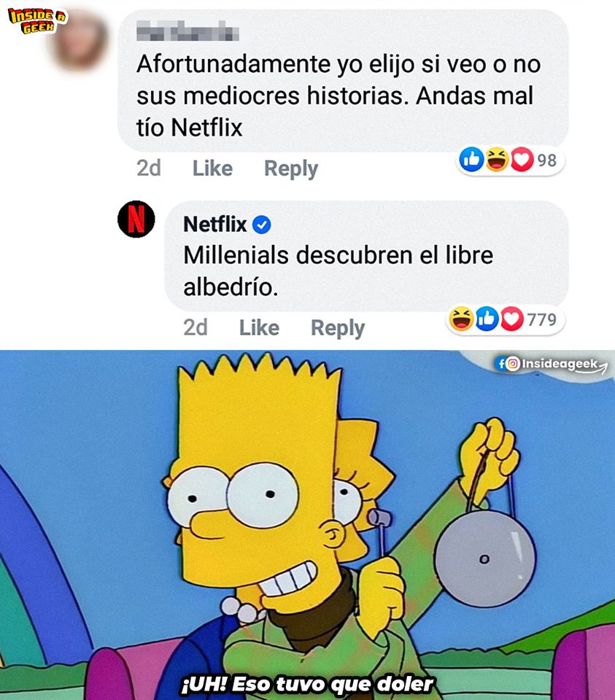View the 98 reactions count

546,160
